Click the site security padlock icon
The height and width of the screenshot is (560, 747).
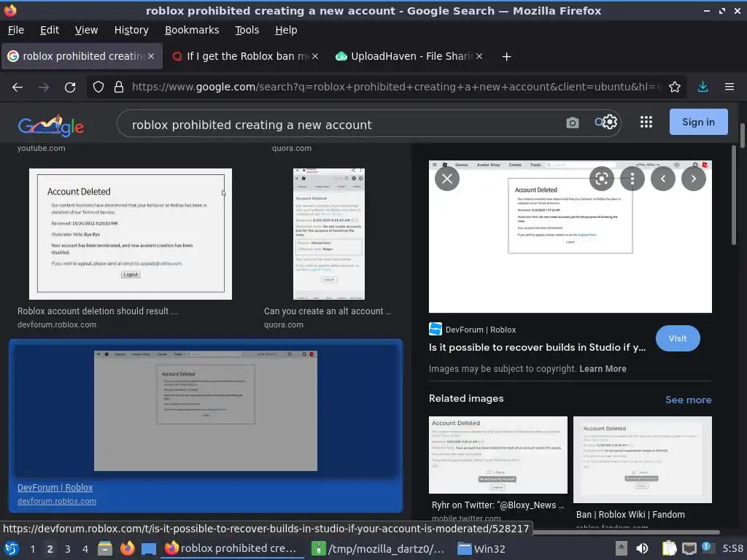pos(119,87)
